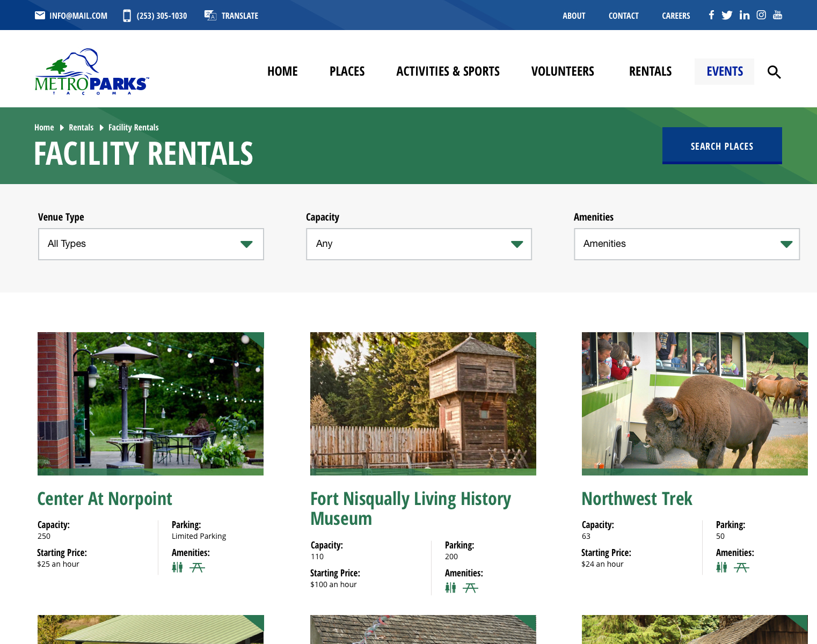Click the Search Places button
The height and width of the screenshot is (644, 817).
coord(722,146)
